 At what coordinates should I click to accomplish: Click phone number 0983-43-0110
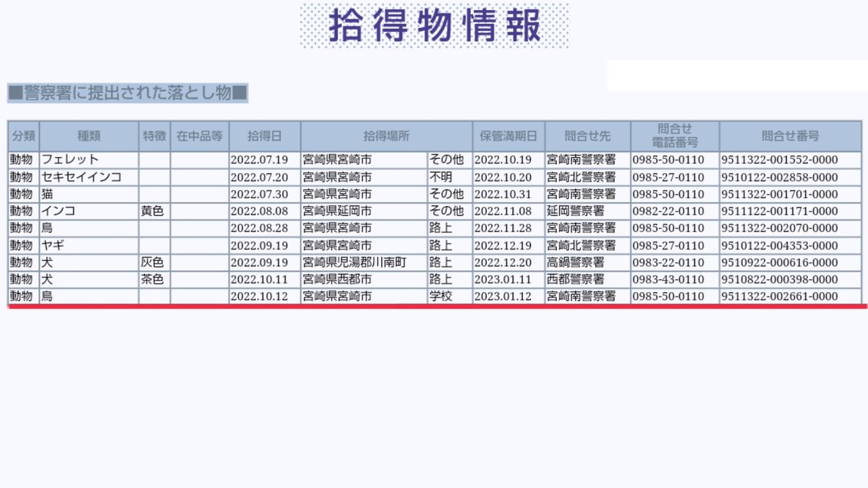click(x=675, y=279)
